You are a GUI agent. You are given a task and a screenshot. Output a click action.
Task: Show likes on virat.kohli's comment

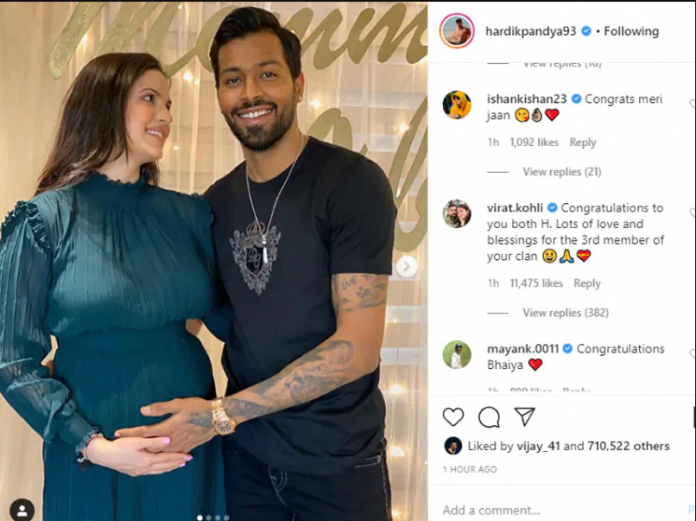(x=536, y=283)
